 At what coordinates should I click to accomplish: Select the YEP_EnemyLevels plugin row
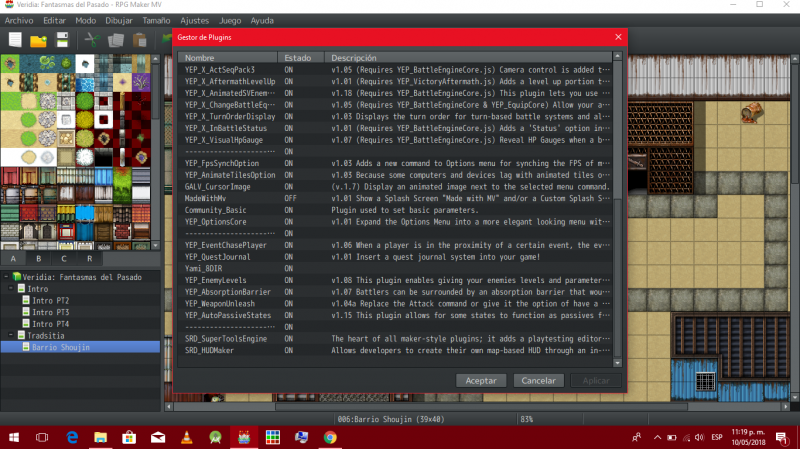[x=395, y=280]
